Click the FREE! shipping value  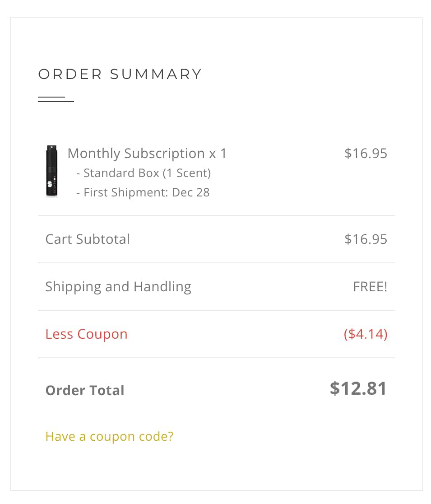[370, 286]
